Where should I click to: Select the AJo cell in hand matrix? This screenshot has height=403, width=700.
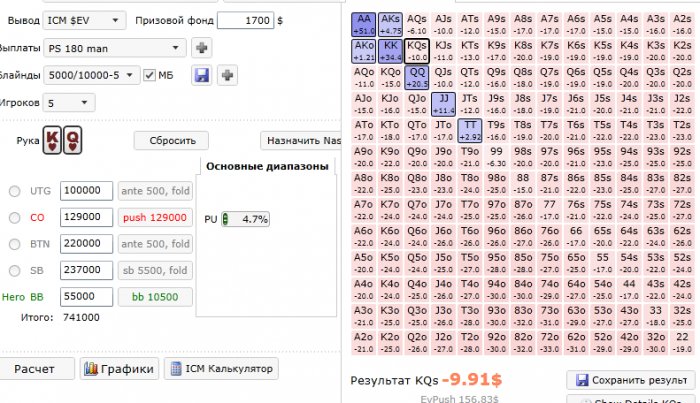pos(363,104)
